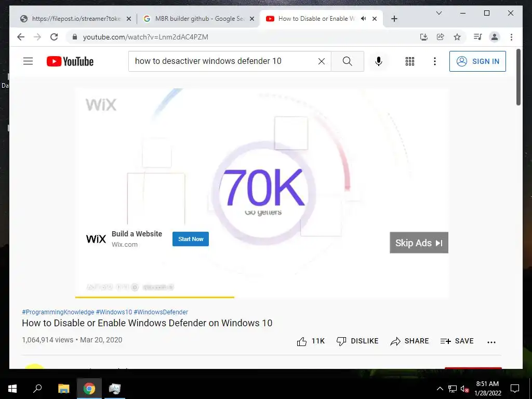Open Chrome profile avatar

tap(495, 37)
